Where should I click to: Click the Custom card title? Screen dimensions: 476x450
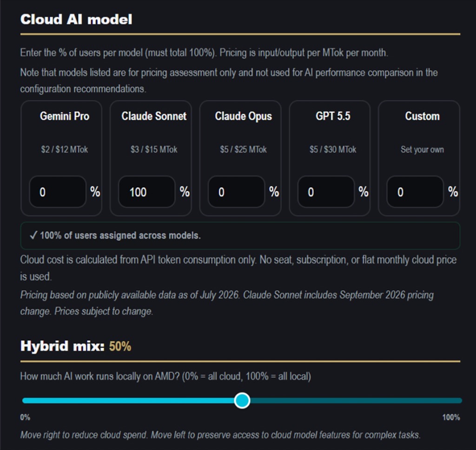tap(422, 116)
